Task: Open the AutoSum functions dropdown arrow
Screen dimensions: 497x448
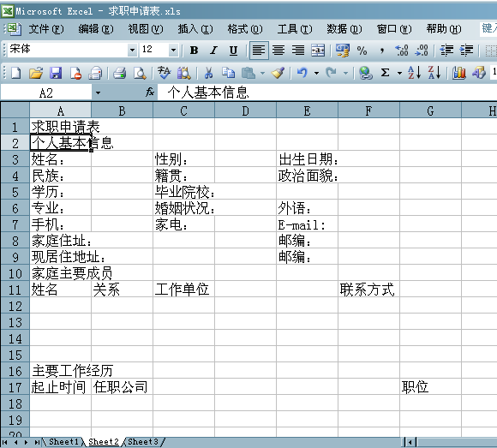Action: click(x=399, y=73)
